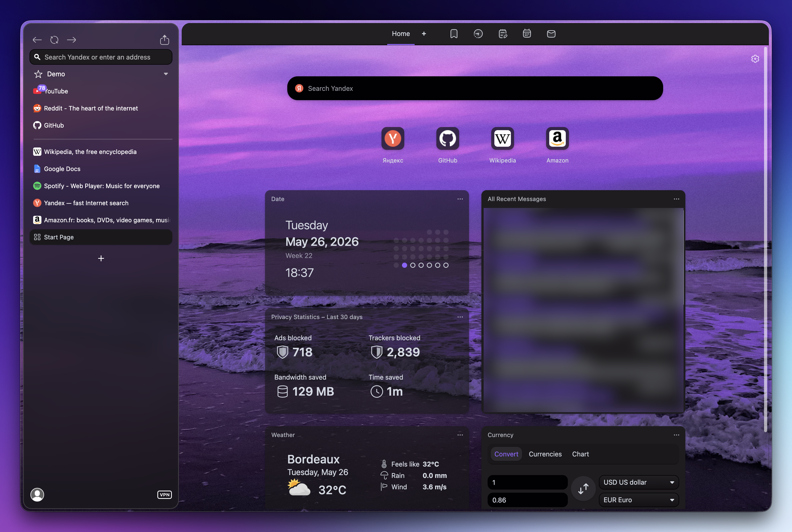
Task: Open Wikipedia, the free encyclopedia tab
Action: tap(101, 152)
